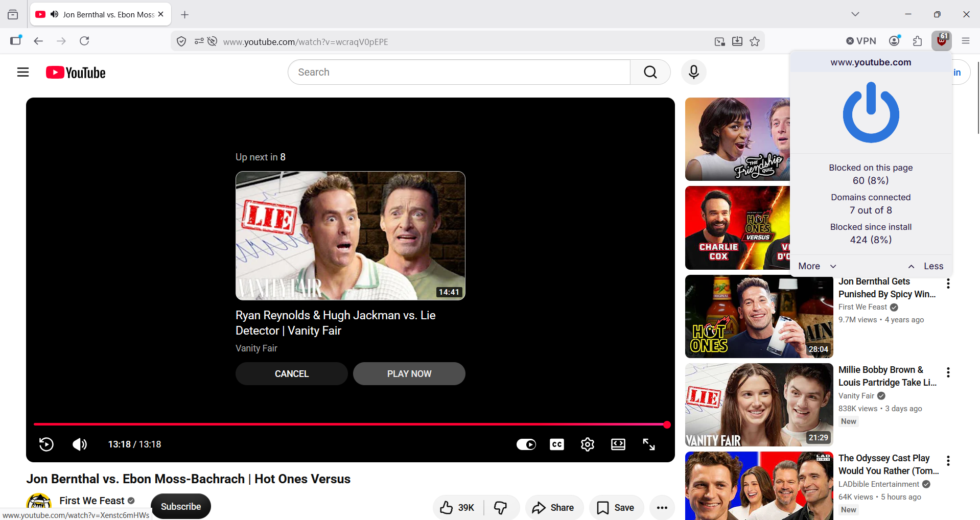Open more actions ellipsis below the video
The width and height of the screenshot is (980, 520).
[662, 507]
